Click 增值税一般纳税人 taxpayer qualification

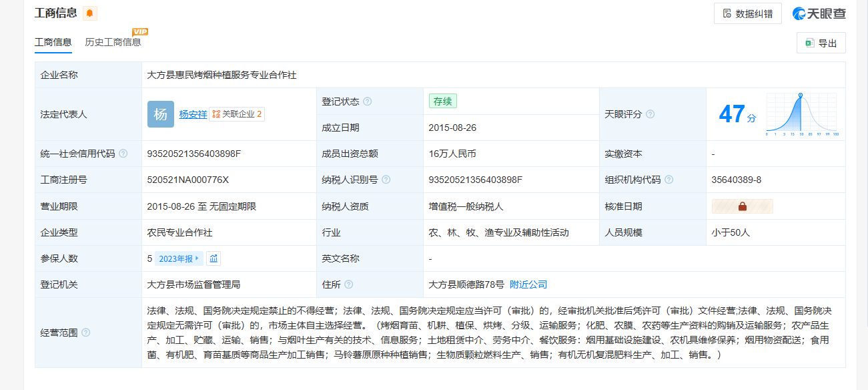pos(466,206)
